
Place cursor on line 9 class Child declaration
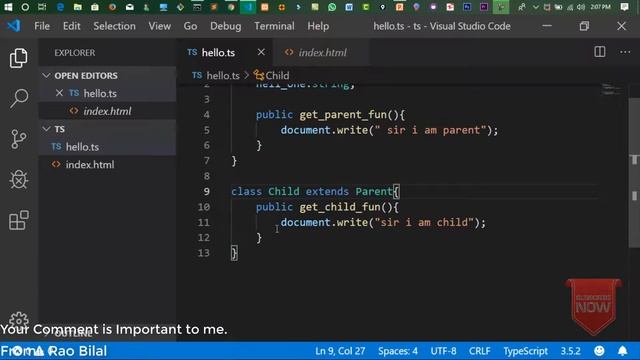[x=316, y=191]
